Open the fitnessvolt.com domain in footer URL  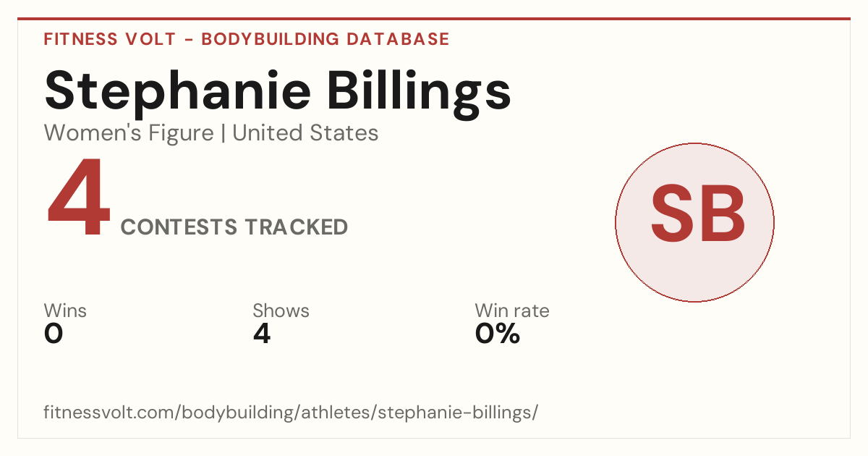pyautogui.click(x=110, y=413)
